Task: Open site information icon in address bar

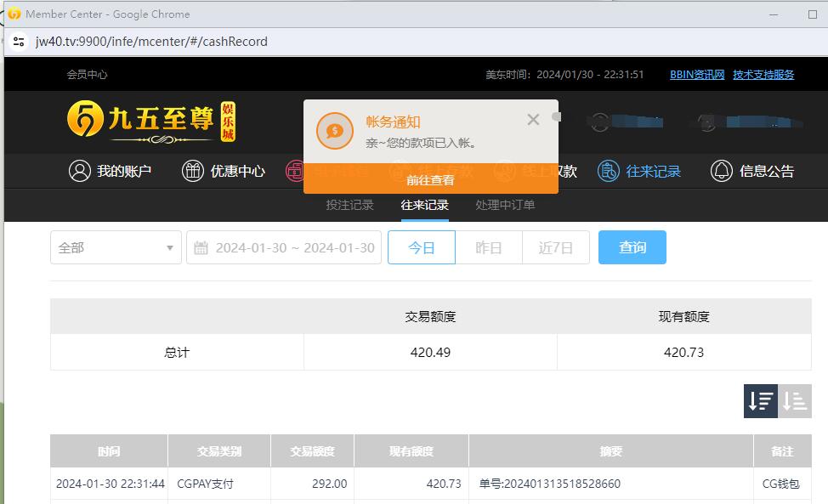Action: click(19, 41)
